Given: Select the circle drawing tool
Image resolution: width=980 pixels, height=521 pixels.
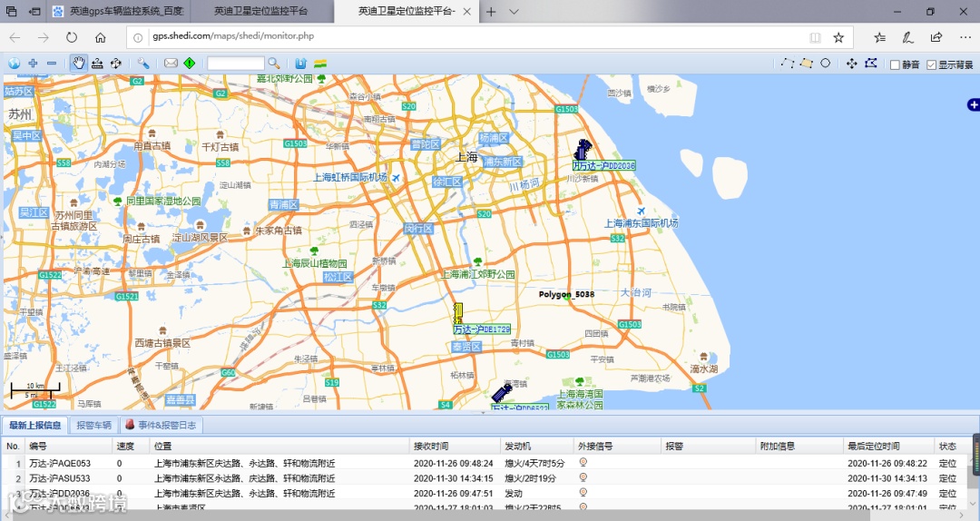Looking at the screenshot, I should tap(825, 64).
